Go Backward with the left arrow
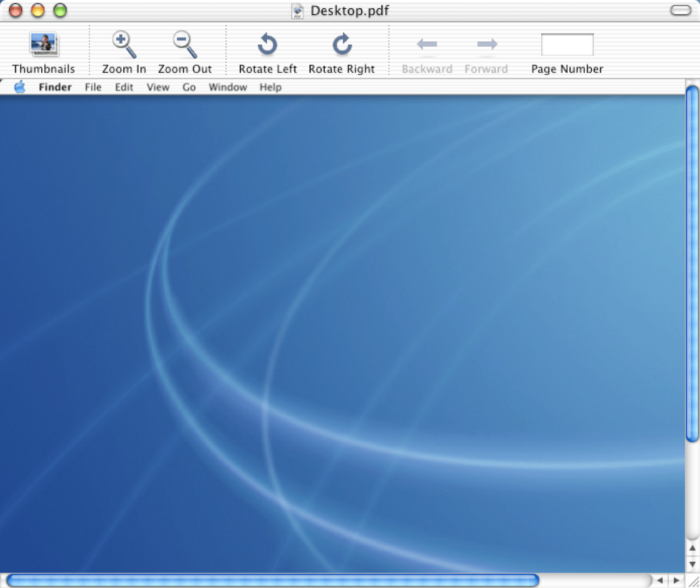700x588 pixels. click(427, 45)
